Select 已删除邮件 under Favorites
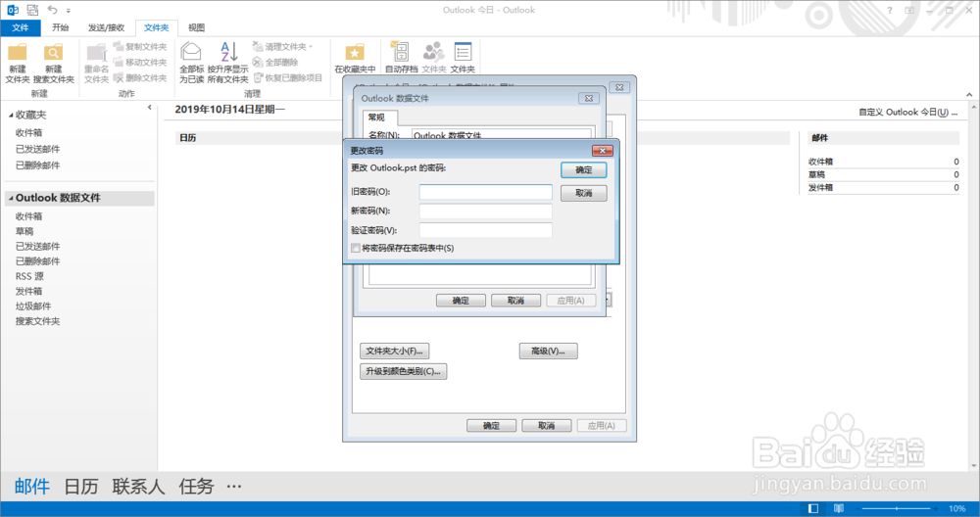The width and height of the screenshot is (980, 517). (x=37, y=164)
